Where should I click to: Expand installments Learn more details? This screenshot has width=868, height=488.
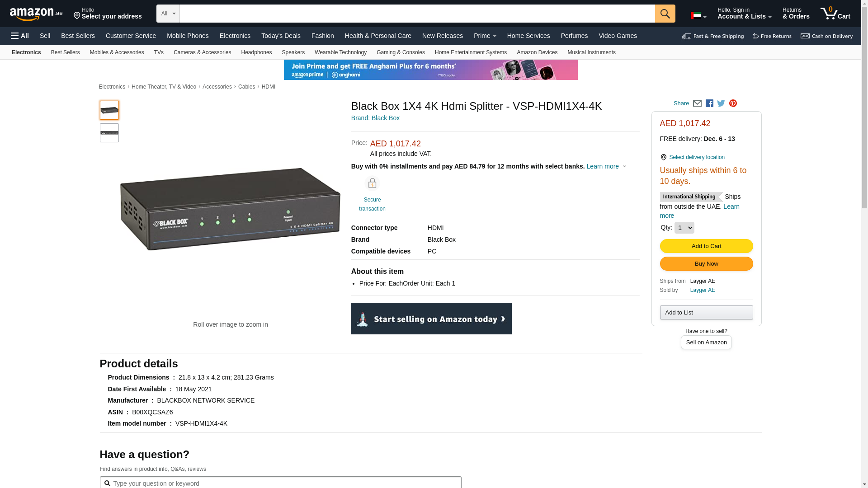pyautogui.click(x=606, y=166)
